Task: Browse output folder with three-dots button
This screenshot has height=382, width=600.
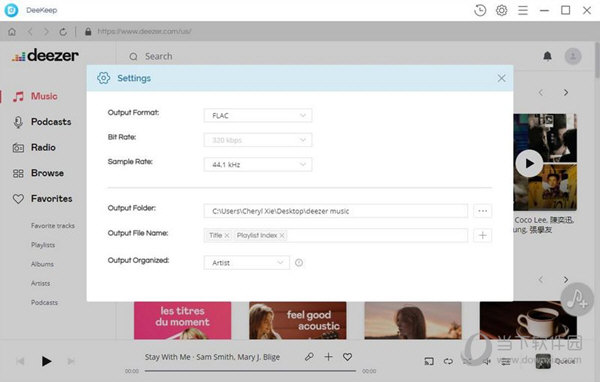Action: click(x=483, y=211)
